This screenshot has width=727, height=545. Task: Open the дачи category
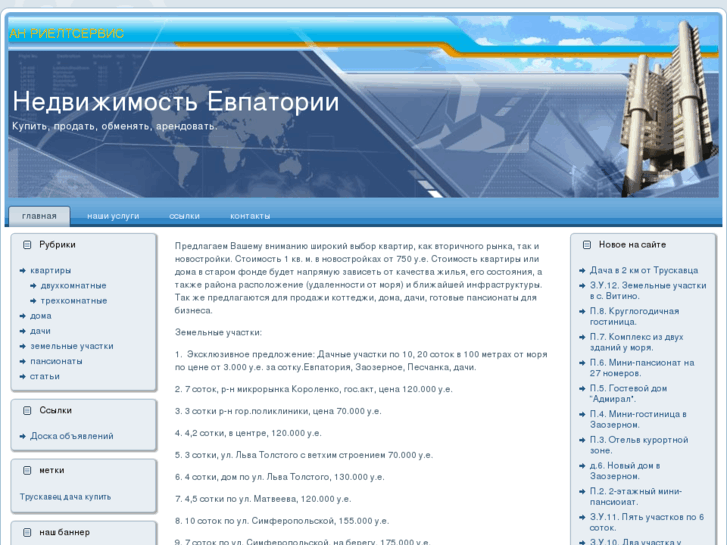40,331
